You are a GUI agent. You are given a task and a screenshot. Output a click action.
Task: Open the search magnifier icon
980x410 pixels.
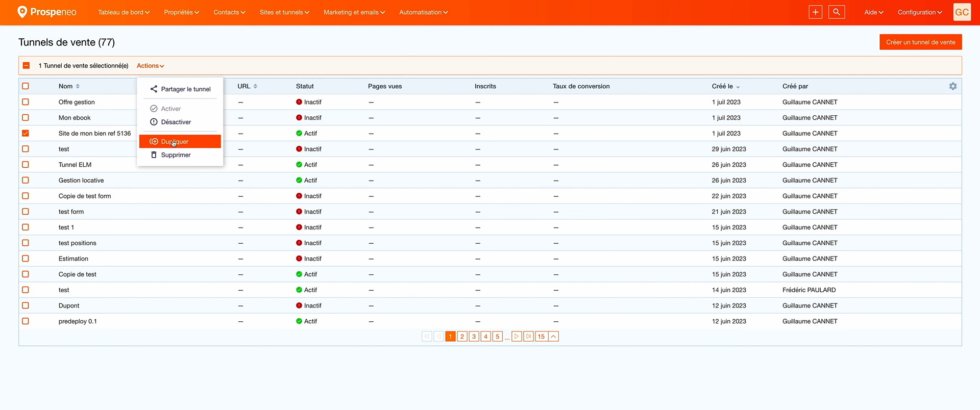[x=837, y=12]
